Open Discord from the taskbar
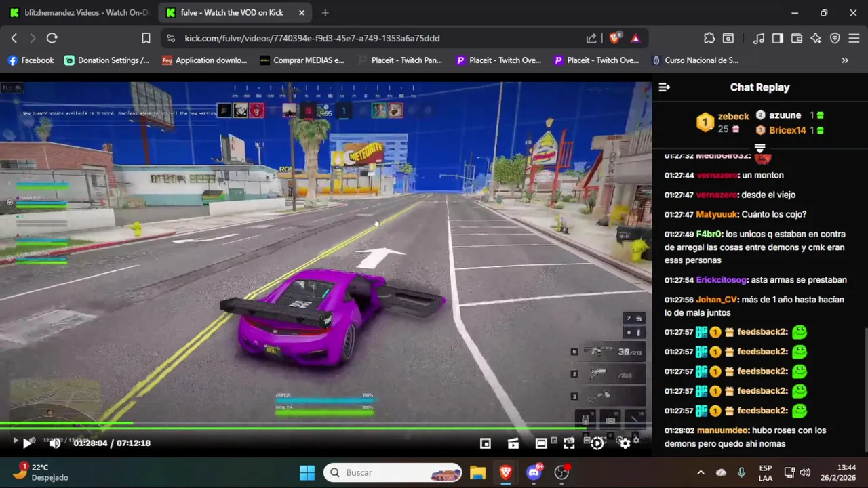 click(x=534, y=472)
